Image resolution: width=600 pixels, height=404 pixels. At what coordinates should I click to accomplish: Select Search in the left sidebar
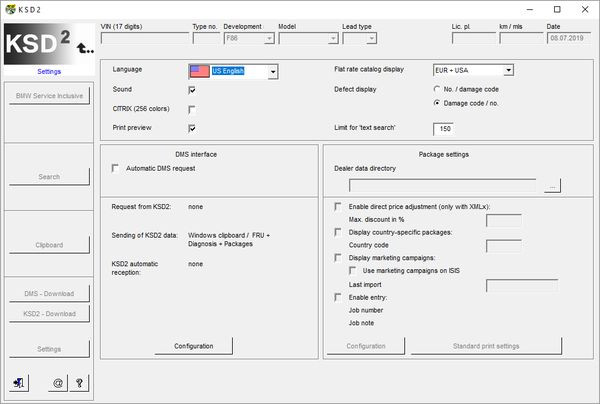pos(49,177)
